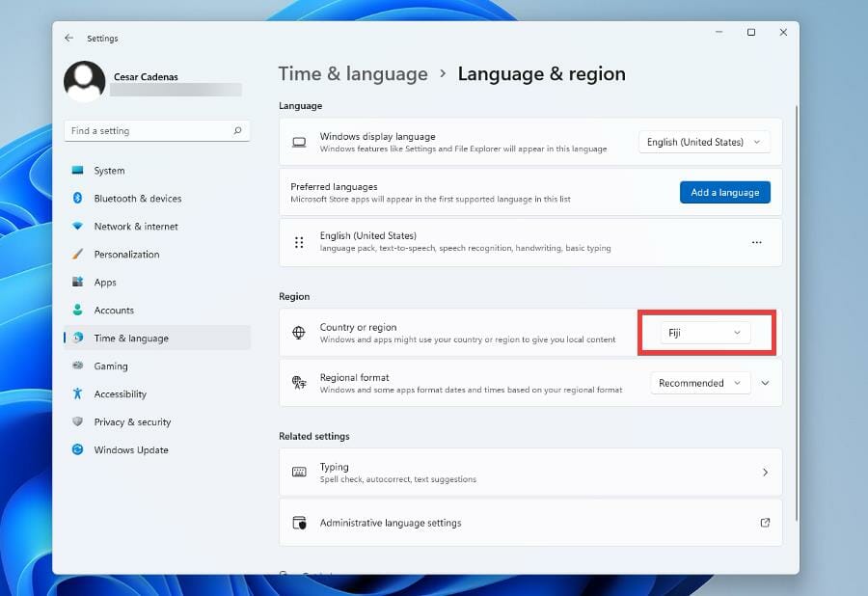Open the Windows display language dropdown
Viewport: 868px width, 596px height.
point(704,142)
